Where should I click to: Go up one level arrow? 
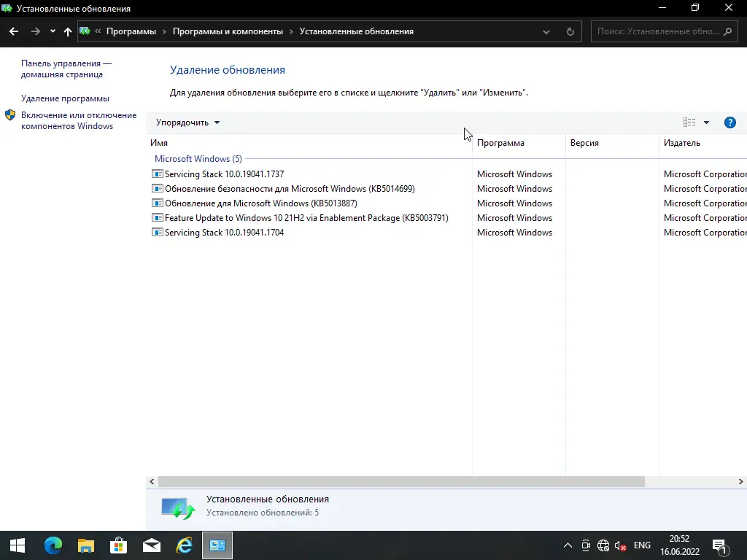(x=68, y=31)
